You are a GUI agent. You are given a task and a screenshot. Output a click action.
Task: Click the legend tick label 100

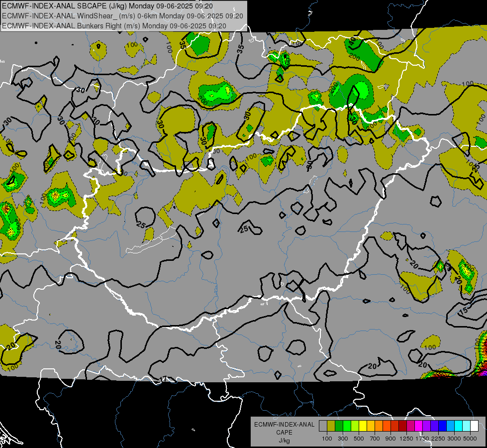point(327,439)
